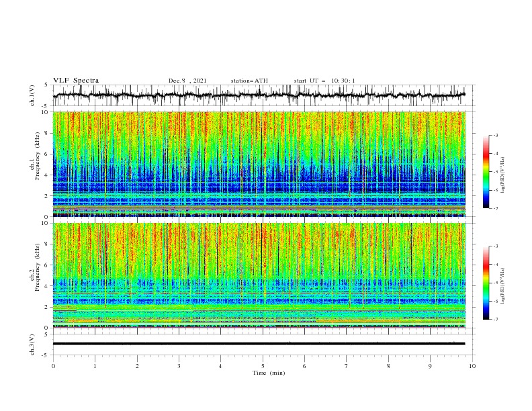
Task: Click the '1' tick on time axis
Action: pos(95,366)
